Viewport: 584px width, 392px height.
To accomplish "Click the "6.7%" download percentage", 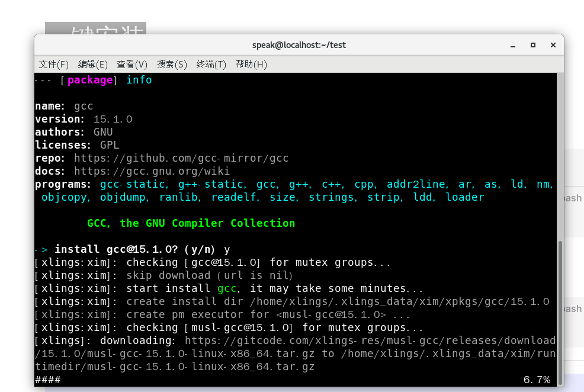I will point(537,380).
